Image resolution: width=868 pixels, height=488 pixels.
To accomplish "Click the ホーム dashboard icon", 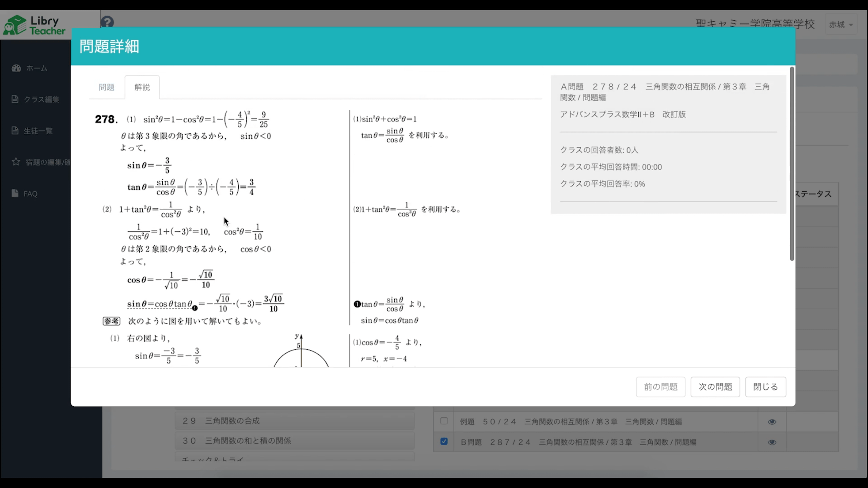I will click(x=16, y=68).
